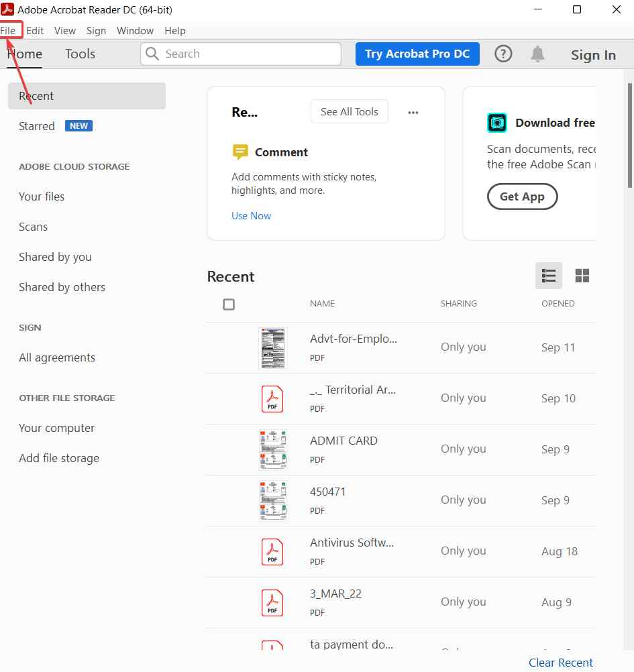
Task: Open Your files in cloud storage
Action: point(42,197)
